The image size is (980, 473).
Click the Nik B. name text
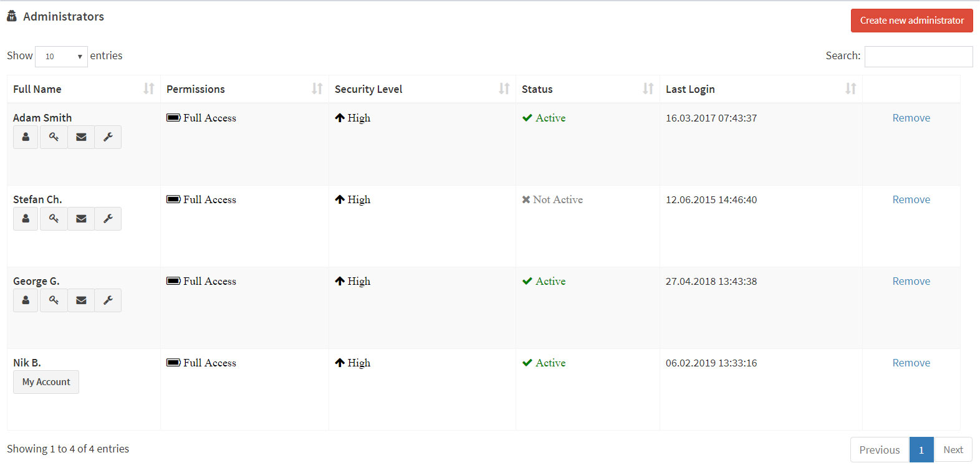pyautogui.click(x=27, y=363)
